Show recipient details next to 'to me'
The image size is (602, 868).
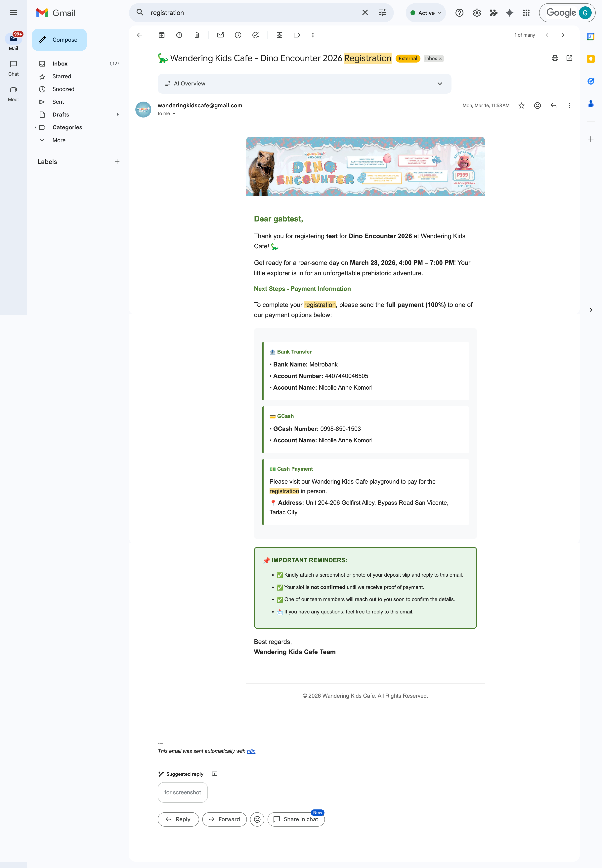[174, 114]
